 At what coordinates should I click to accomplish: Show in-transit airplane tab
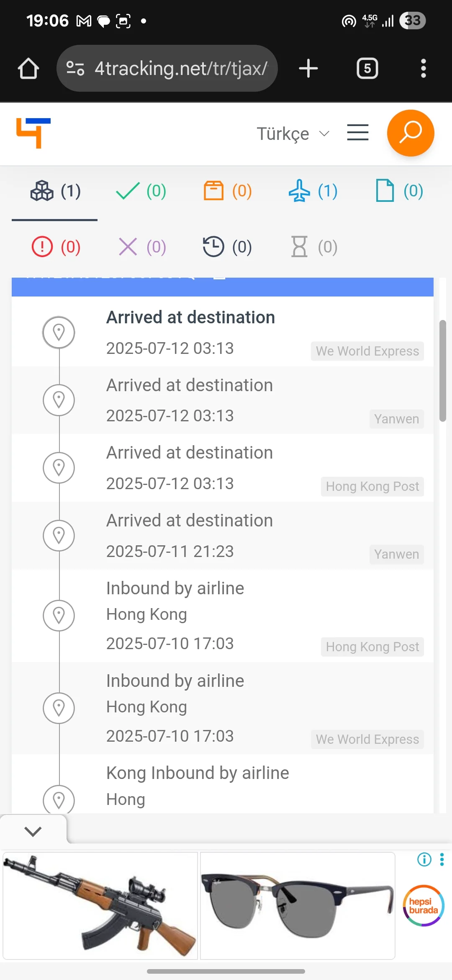coord(313,191)
